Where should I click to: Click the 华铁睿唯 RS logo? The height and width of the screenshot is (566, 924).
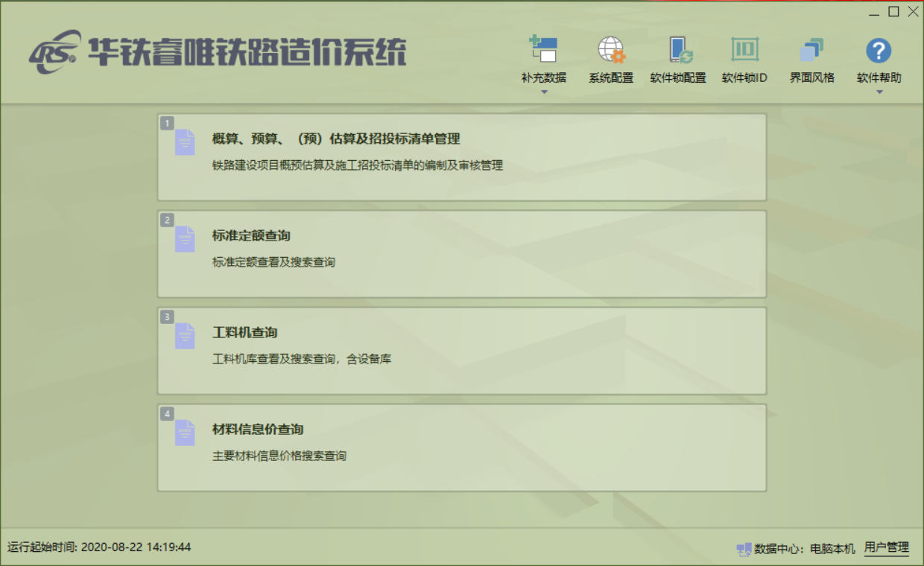point(55,52)
